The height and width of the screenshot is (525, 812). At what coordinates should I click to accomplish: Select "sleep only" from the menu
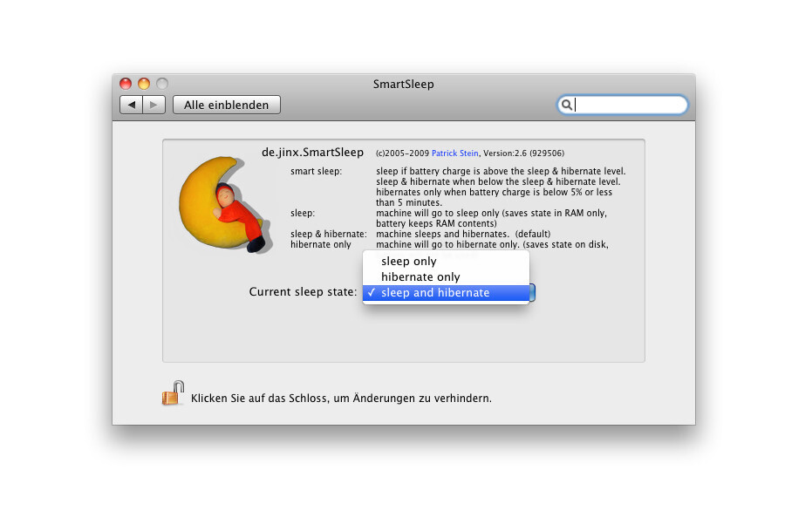tap(446, 262)
